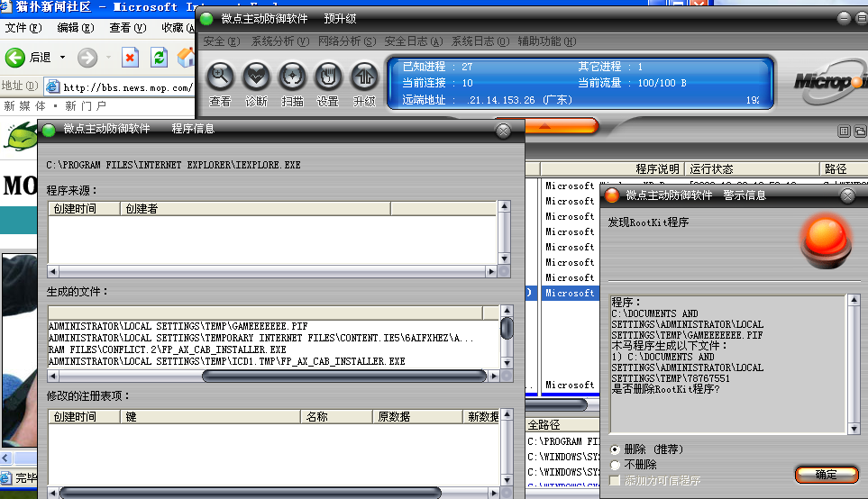Click generated files vertical scrollbar thumb
868x499 pixels.
click(x=507, y=328)
